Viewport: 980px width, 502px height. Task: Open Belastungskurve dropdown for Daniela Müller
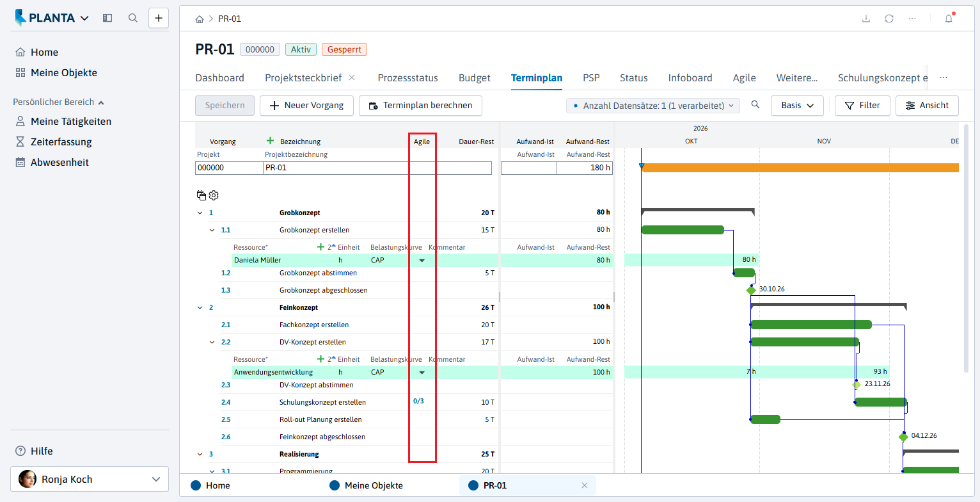click(x=422, y=260)
